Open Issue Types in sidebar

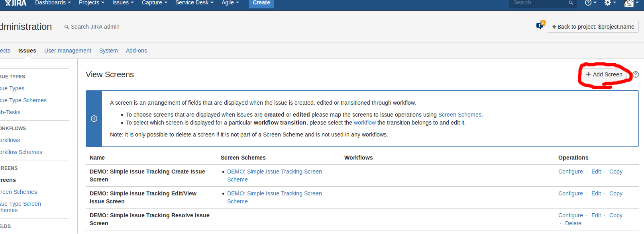pyautogui.click(x=12, y=88)
